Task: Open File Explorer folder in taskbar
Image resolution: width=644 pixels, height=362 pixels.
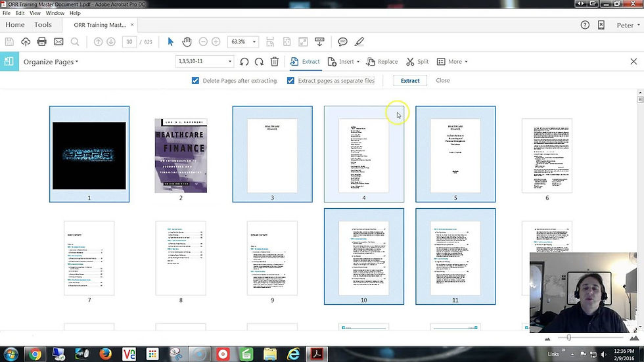Action: click(270, 354)
